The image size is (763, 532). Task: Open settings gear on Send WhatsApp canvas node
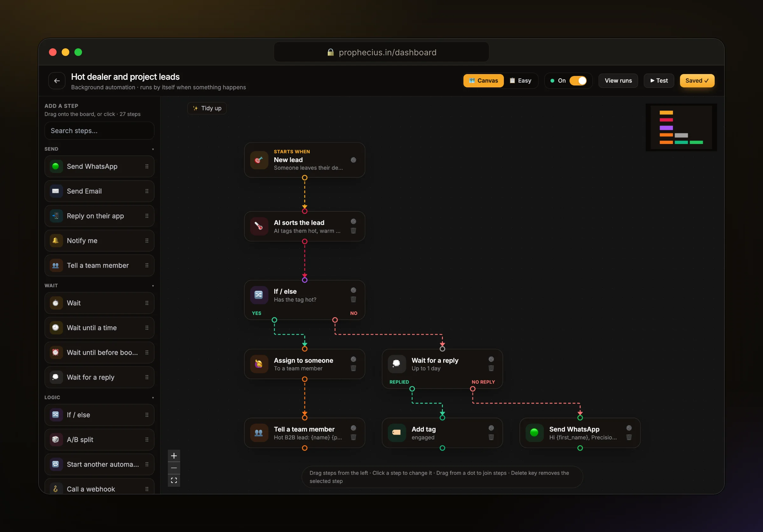click(x=629, y=428)
